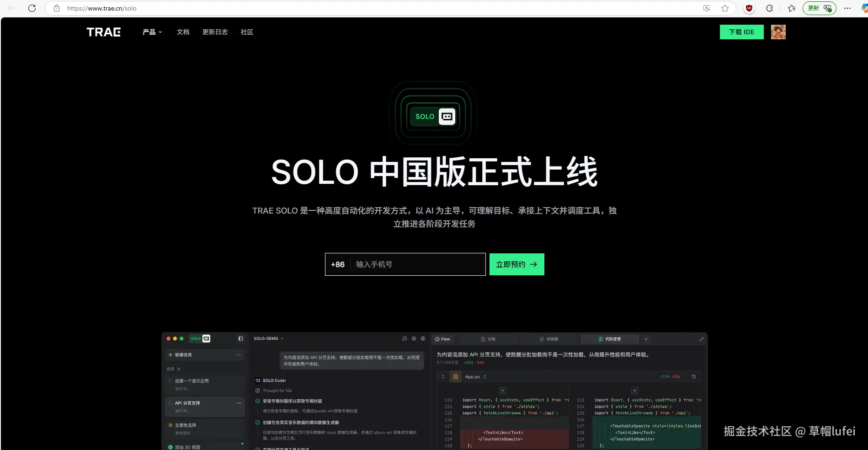The image size is (868, 450).
Task: Add a new tab with the plus icon
Action: point(646,339)
